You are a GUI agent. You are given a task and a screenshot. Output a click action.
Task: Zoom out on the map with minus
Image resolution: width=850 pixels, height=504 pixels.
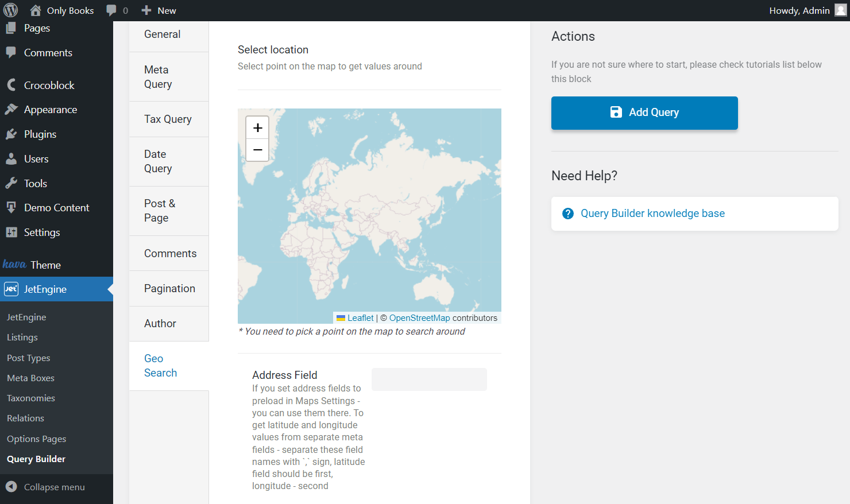click(x=257, y=150)
